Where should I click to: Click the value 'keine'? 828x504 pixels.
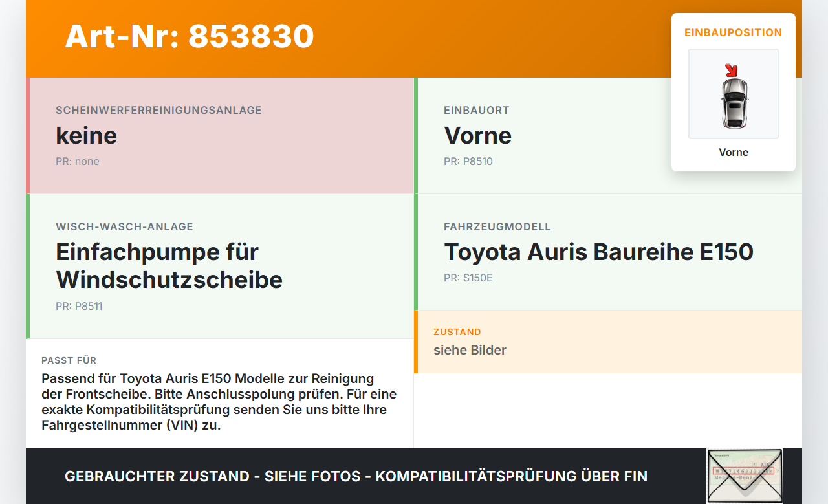coord(87,135)
